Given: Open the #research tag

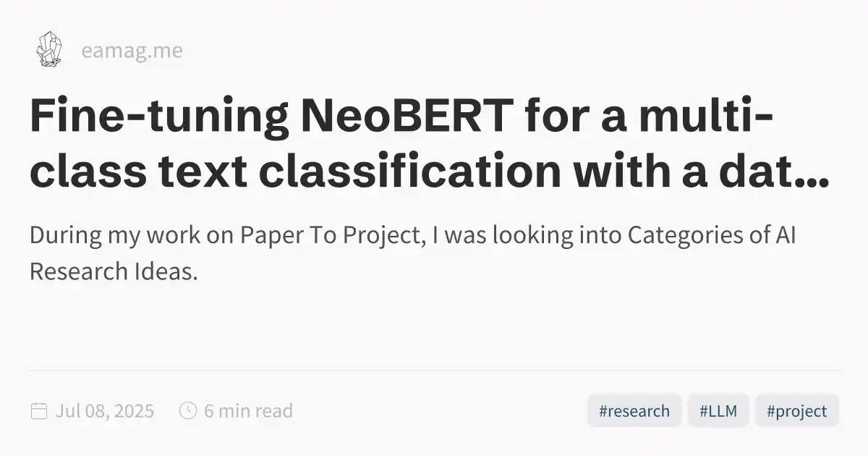Looking at the screenshot, I should coord(634,411).
